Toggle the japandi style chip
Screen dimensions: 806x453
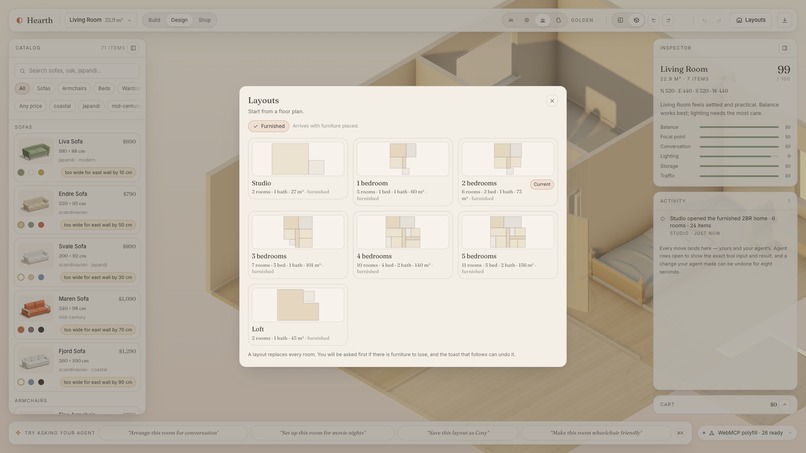[91, 106]
